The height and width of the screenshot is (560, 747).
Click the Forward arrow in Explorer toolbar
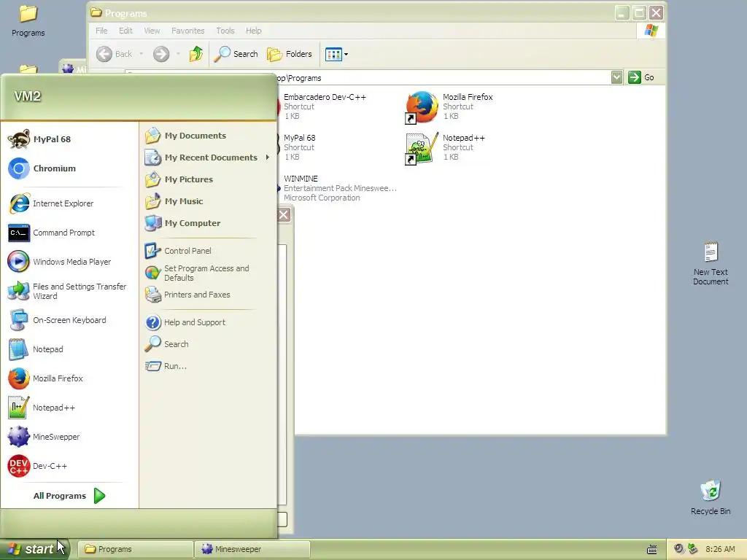point(161,54)
